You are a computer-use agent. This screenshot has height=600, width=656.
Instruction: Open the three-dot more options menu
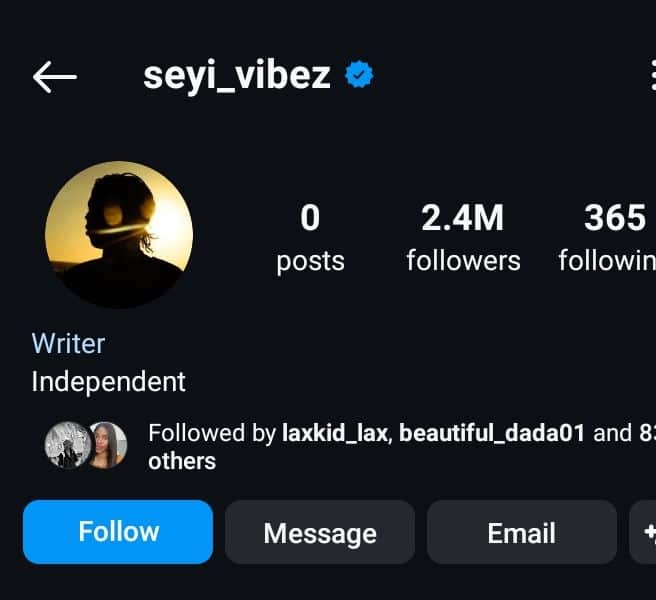[651, 76]
